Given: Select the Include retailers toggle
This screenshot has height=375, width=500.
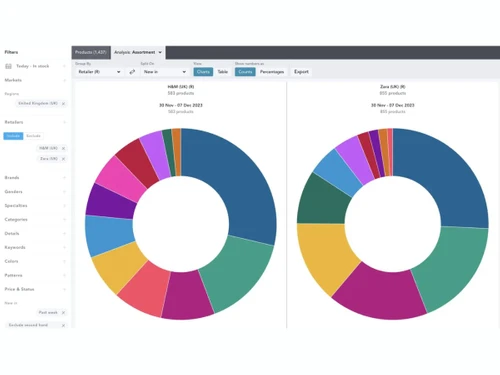Looking at the screenshot, I should (13, 136).
